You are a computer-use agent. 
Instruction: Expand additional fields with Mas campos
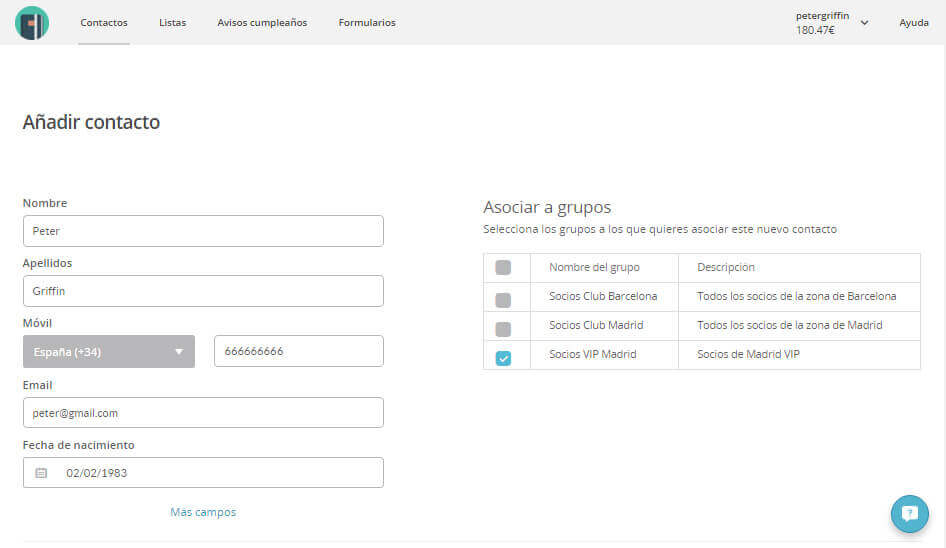(x=203, y=512)
